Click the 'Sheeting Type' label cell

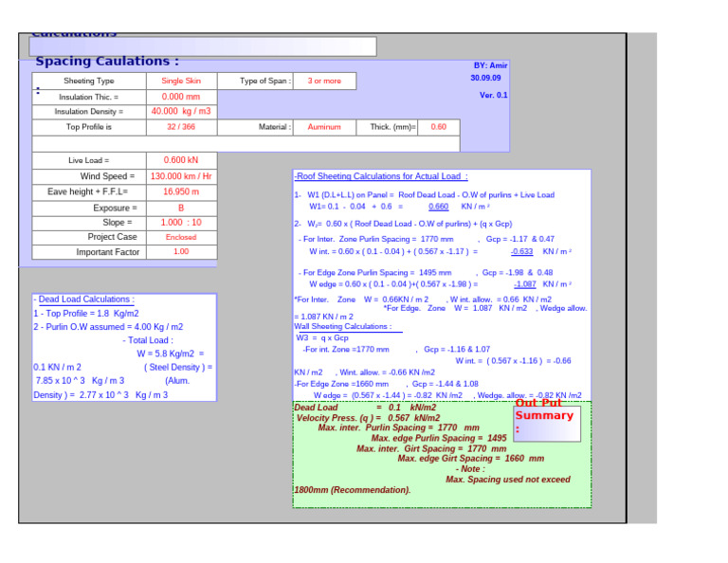[89, 81]
